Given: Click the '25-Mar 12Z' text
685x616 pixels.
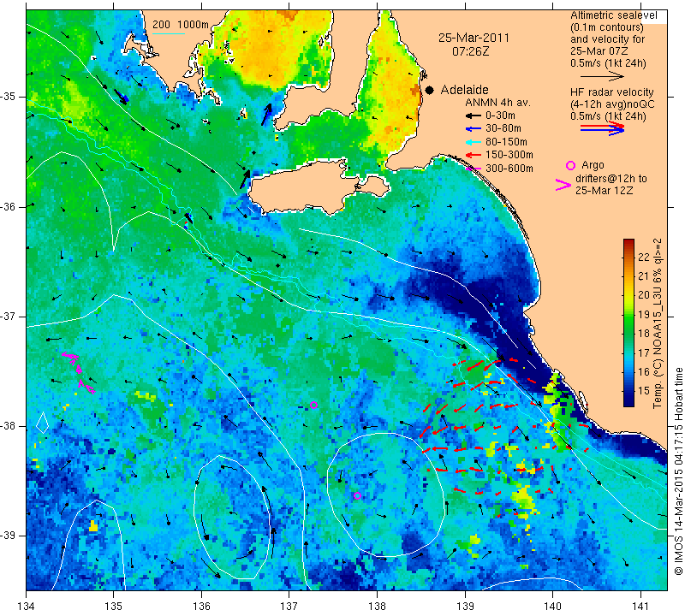Looking at the screenshot, I should click(x=605, y=190).
